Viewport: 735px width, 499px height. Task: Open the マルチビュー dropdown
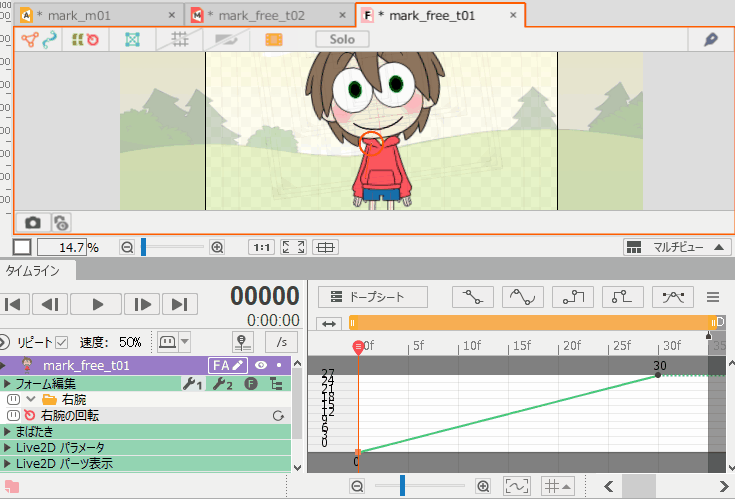coord(676,247)
